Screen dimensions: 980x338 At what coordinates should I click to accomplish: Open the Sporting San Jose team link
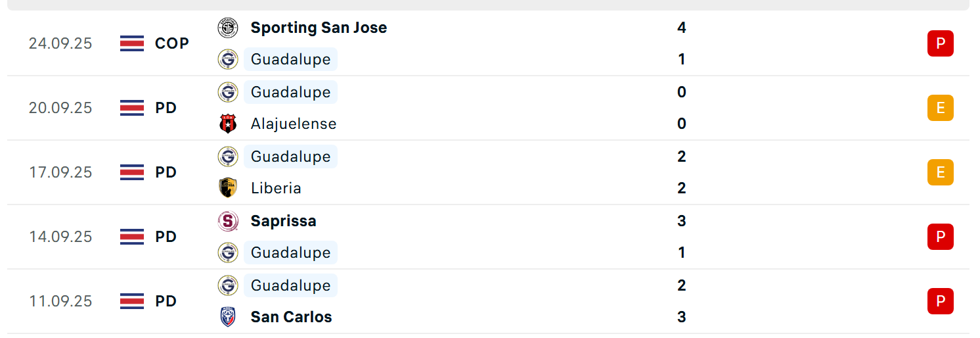[319, 28]
